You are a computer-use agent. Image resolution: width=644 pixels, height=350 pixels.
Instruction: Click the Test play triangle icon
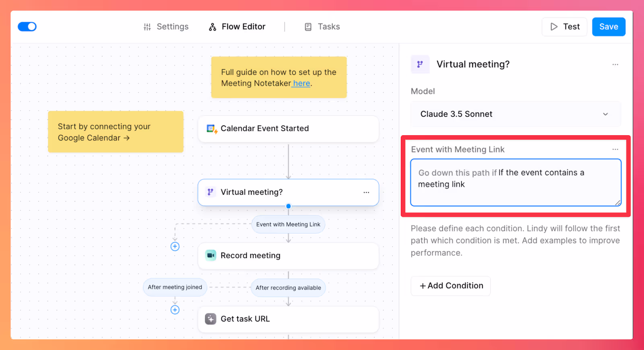point(554,27)
